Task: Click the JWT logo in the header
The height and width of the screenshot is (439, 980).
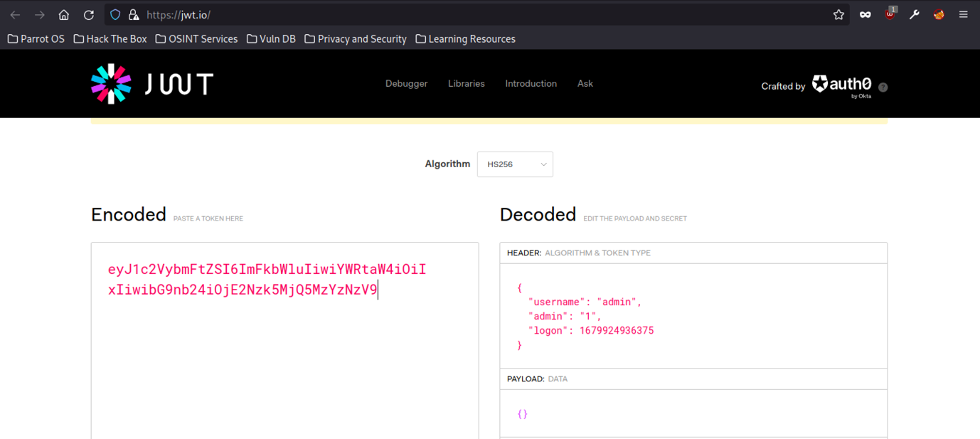Action: point(151,84)
